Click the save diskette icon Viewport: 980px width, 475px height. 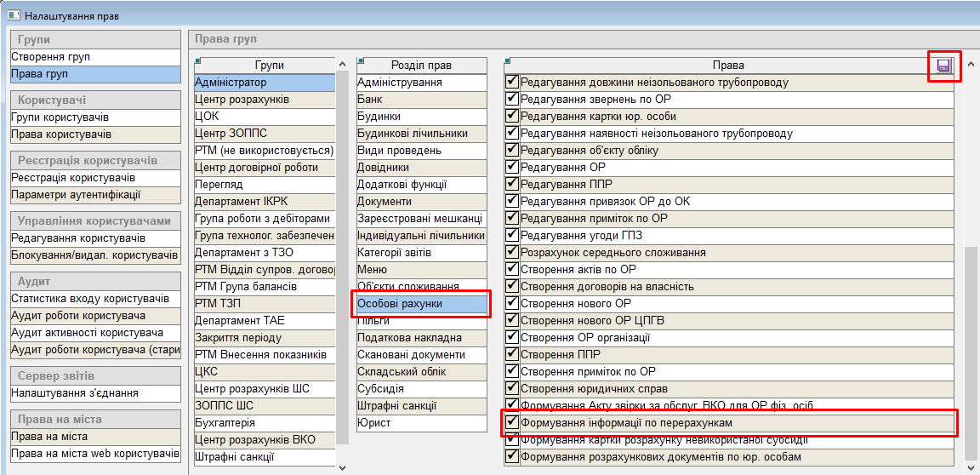943,66
